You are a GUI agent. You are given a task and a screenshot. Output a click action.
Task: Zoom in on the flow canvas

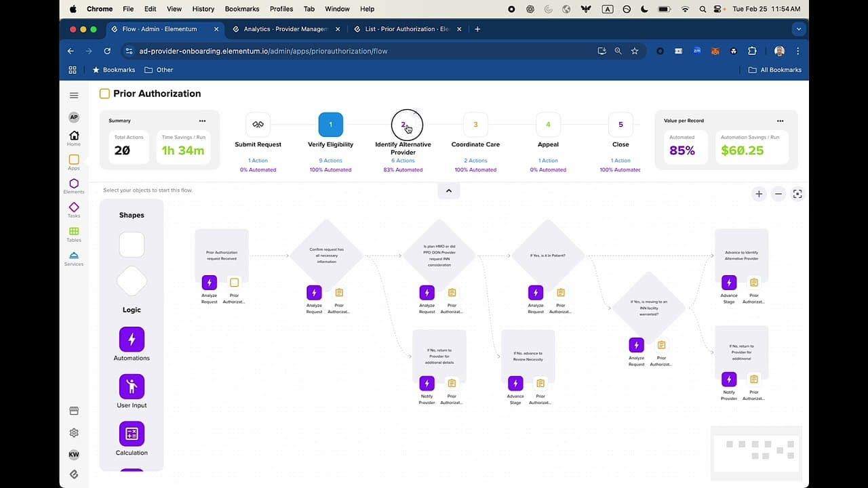click(759, 194)
